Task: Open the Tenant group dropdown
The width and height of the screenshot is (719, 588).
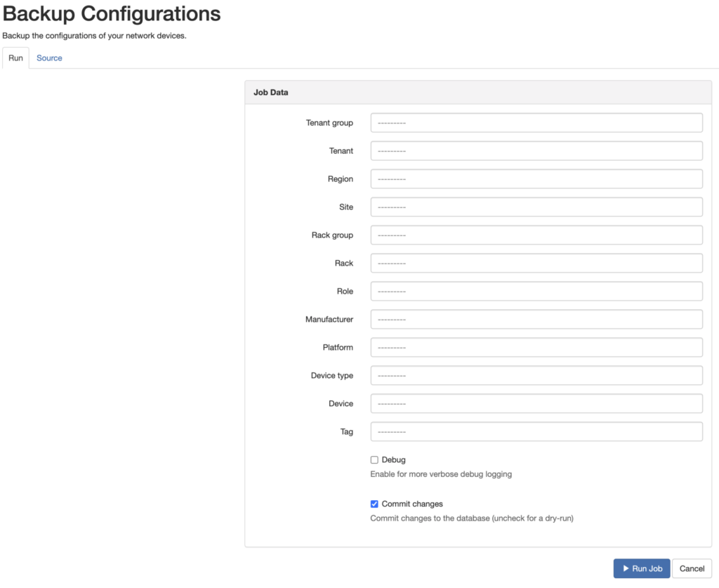Action: point(536,122)
